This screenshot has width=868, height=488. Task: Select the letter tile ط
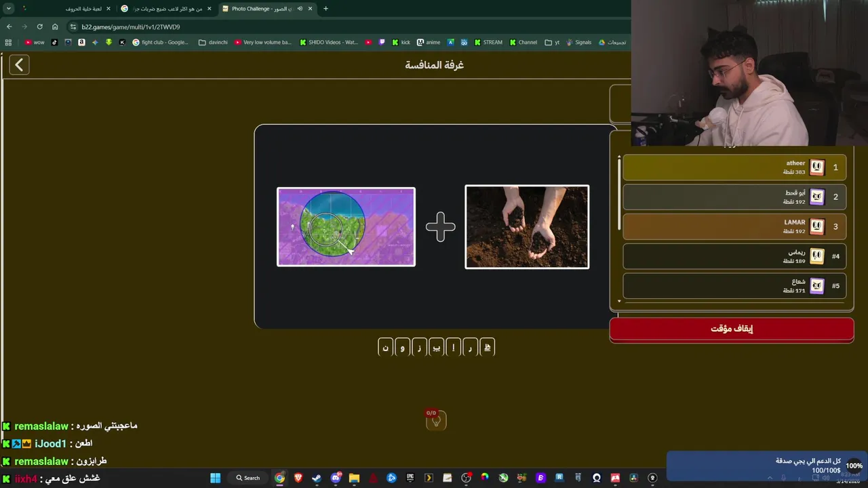(487, 348)
